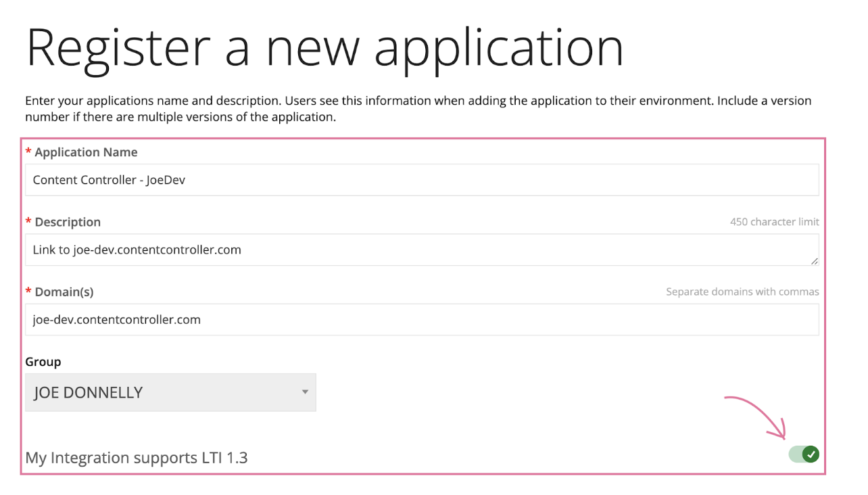868x495 pixels.
Task: Click the '450 character limit' hint text
Action: [x=775, y=222]
